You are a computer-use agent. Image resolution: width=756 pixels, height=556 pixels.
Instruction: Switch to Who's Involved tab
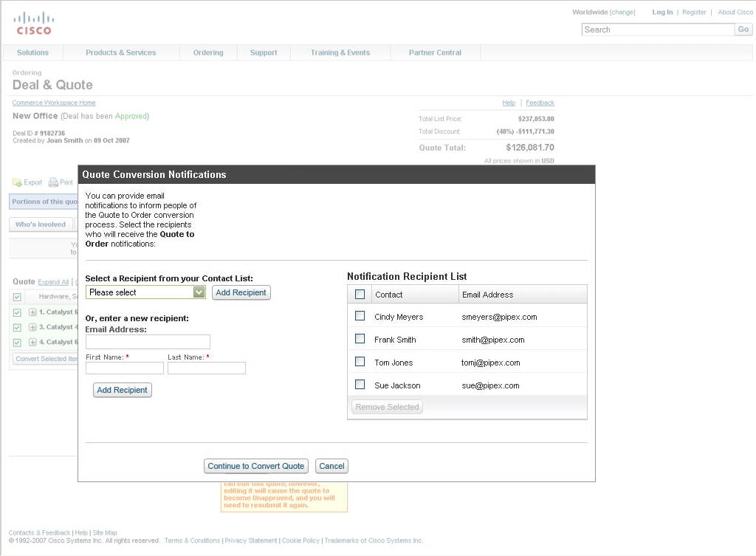[41, 224]
